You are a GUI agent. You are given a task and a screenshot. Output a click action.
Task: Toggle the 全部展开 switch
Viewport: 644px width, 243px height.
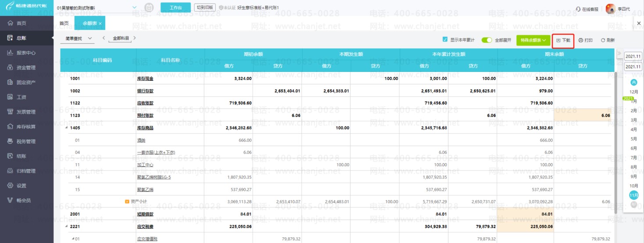pos(487,40)
